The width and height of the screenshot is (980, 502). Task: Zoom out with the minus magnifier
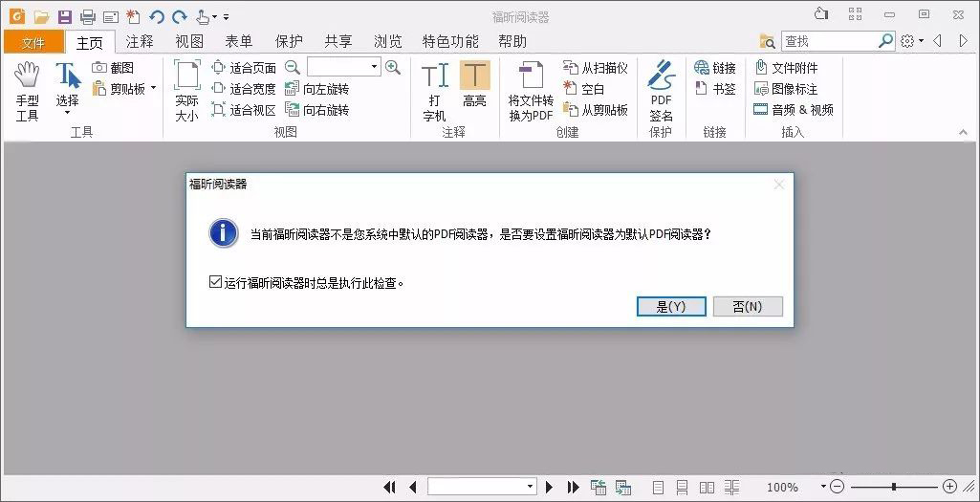coord(293,67)
